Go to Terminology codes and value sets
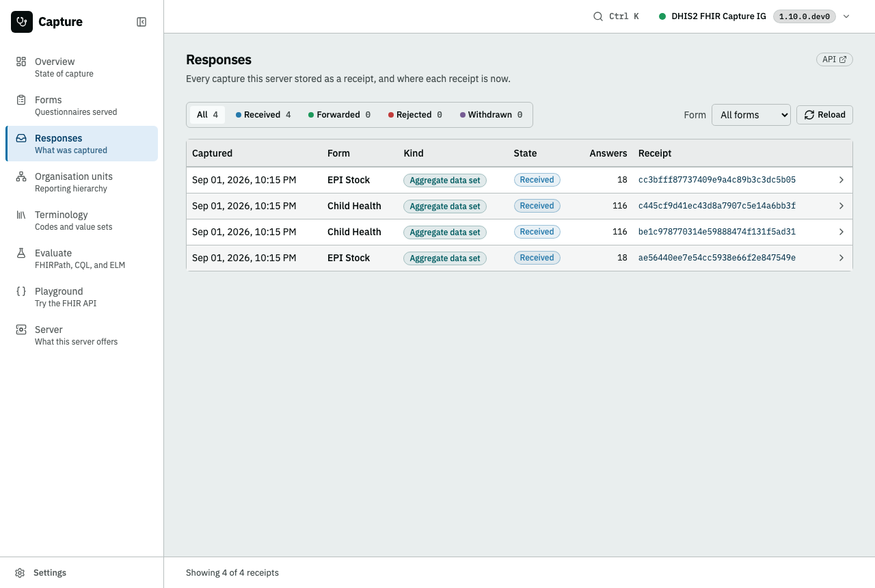This screenshot has height=588, width=875. point(81,220)
